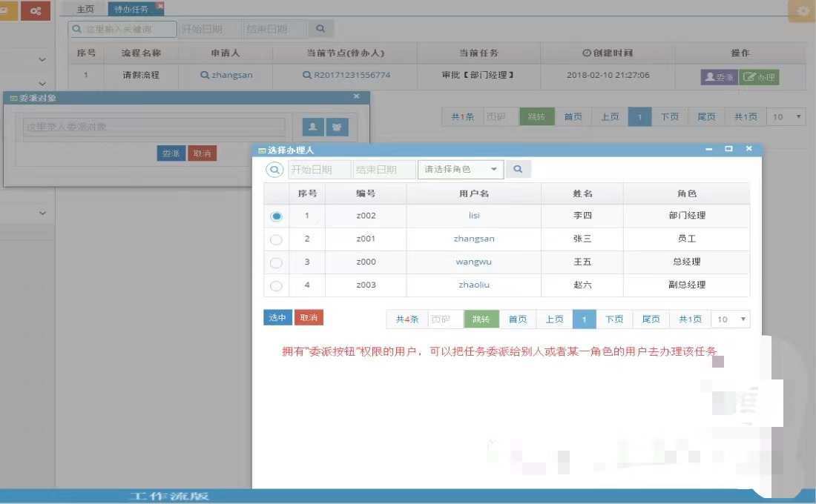Click the 委派对象 input field
816x504 pixels.
coord(154,127)
